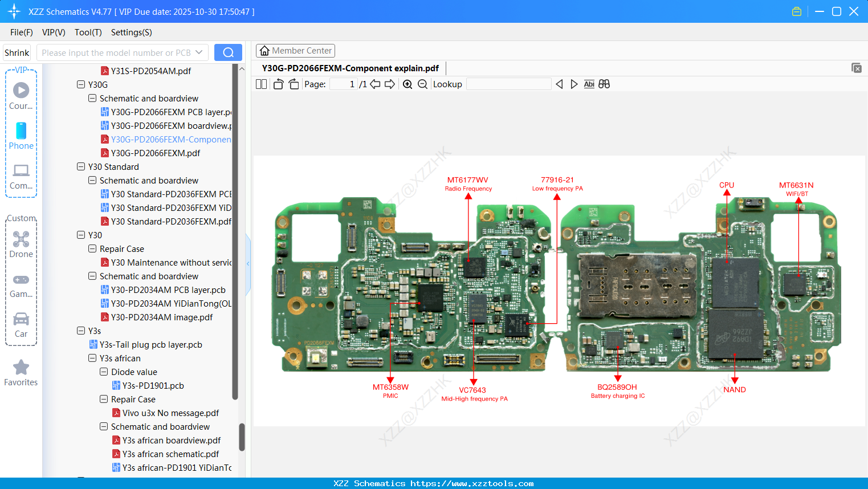Open the Car schematics section
The height and width of the screenshot is (489, 868).
point(21,324)
